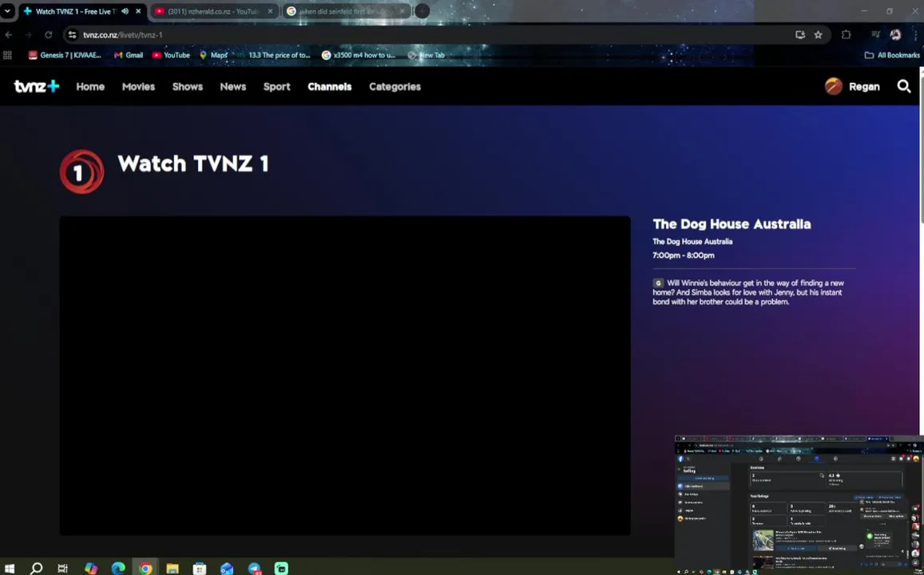Click the G rating badge
This screenshot has height=575, width=924.
pyautogui.click(x=657, y=283)
